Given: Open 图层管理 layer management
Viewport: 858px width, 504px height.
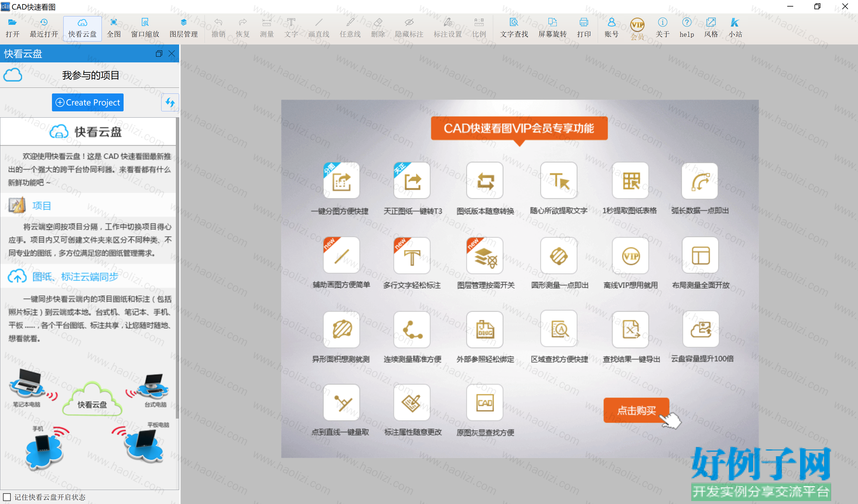Looking at the screenshot, I should point(184,28).
